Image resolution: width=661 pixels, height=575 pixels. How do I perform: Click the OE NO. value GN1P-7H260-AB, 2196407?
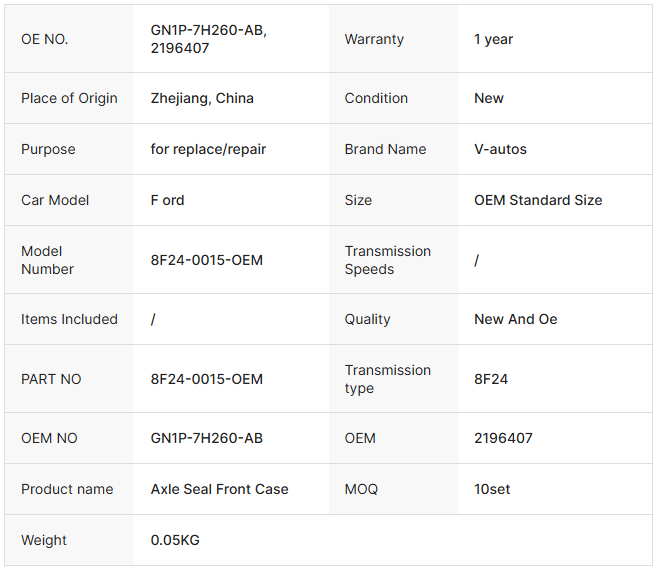(x=209, y=39)
